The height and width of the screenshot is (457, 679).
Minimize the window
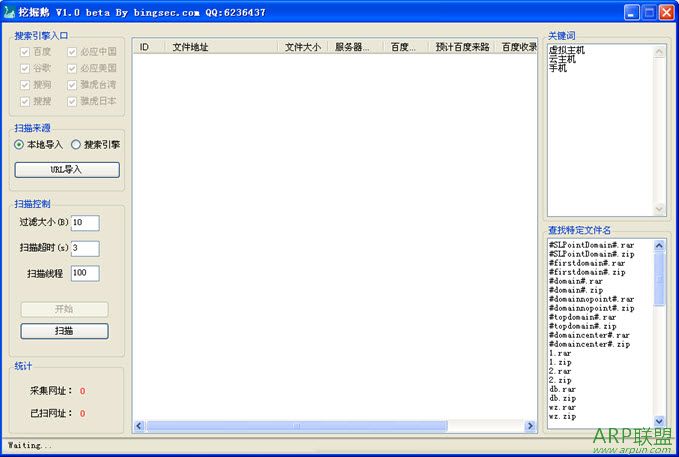[631, 12]
